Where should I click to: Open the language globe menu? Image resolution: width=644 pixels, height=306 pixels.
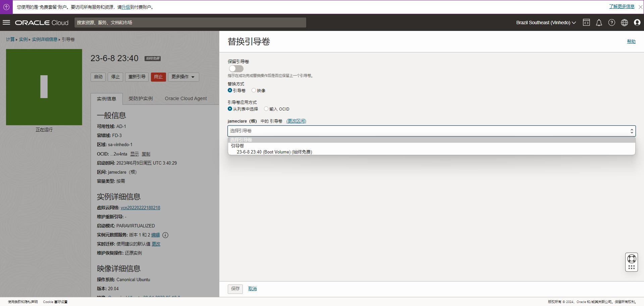(x=624, y=23)
